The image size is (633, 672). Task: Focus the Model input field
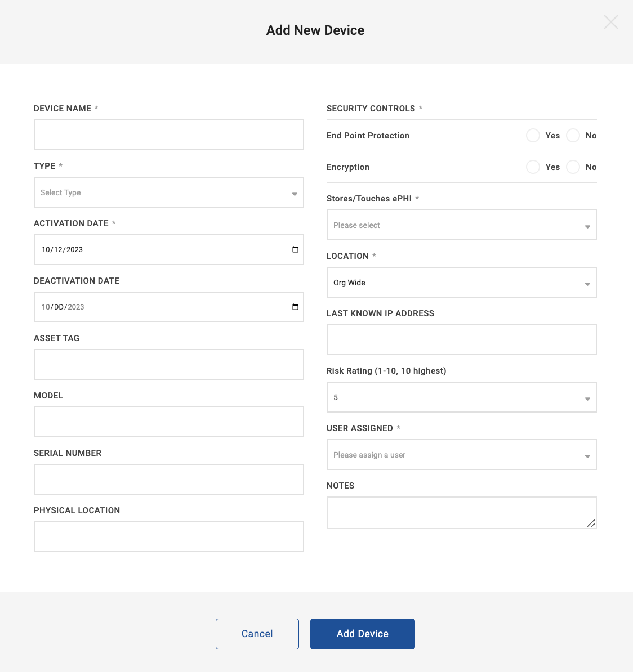point(169,422)
